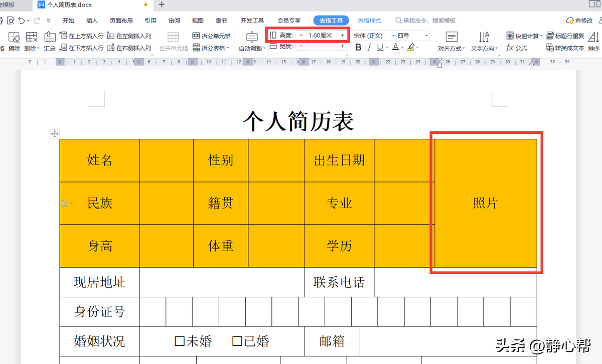The width and height of the screenshot is (602, 364).
Task: Open print preview magnifier icon
Action: click(10, 21)
